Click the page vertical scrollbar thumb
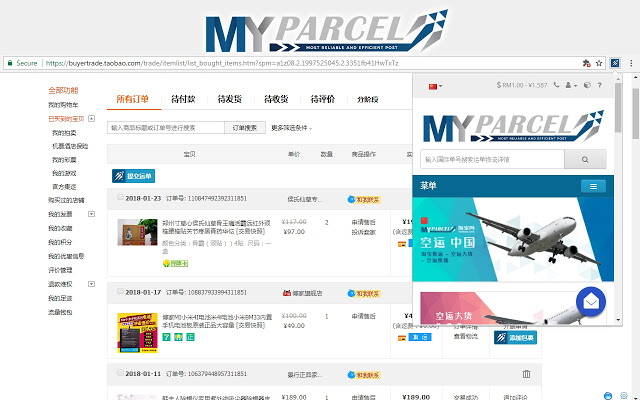The width and height of the screenshot is (640, 400). [x=636, y=113]
